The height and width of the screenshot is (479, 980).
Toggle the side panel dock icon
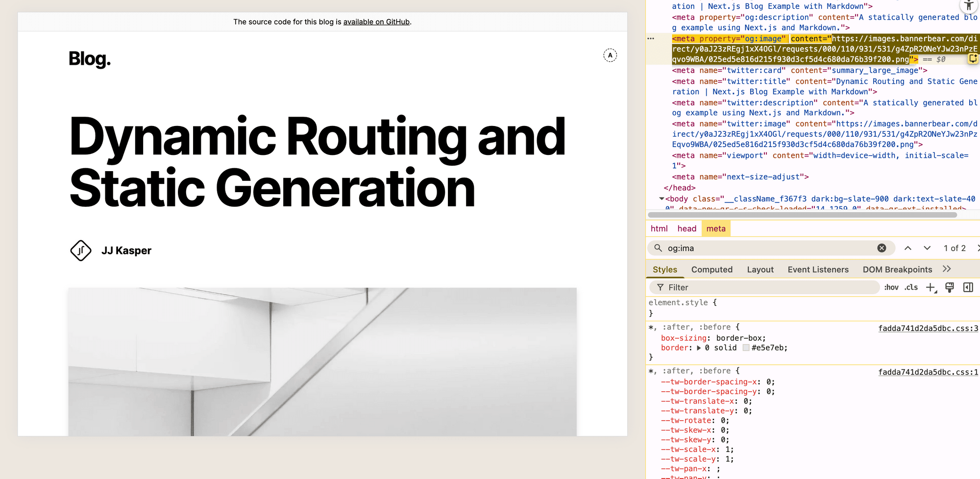click(968, 287)
